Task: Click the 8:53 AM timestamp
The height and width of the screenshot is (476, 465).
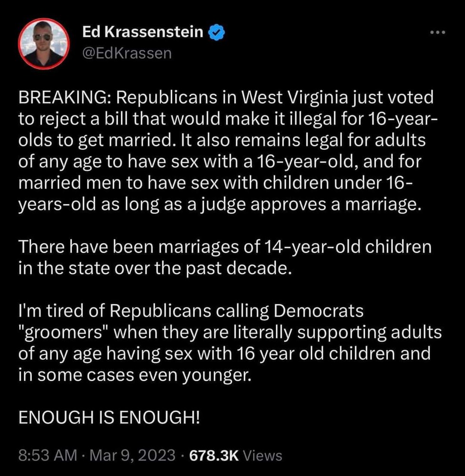Action: [x=47, y=456]
